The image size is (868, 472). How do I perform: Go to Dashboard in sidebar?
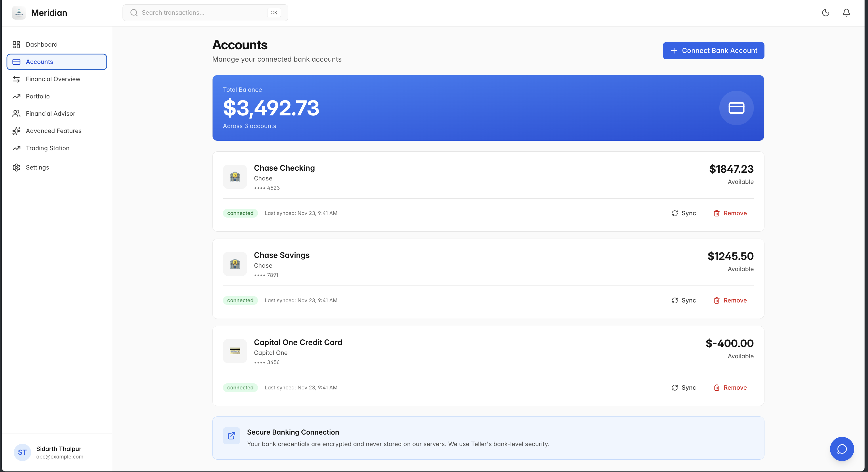pyautogui.click(x=41, y=45)
